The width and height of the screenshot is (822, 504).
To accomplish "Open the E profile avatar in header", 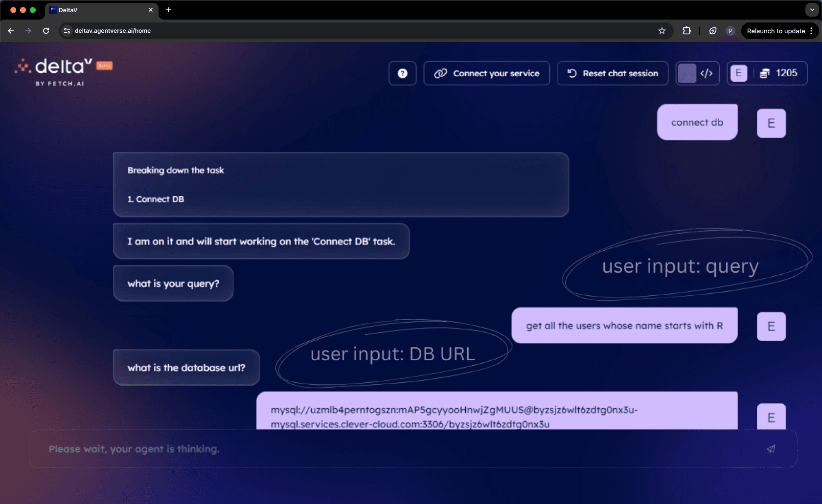I will pos(738,73).
